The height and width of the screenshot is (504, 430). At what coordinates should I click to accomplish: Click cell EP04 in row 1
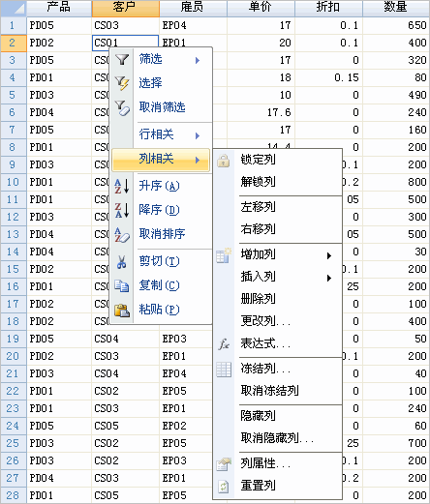[x=194, y=25]
